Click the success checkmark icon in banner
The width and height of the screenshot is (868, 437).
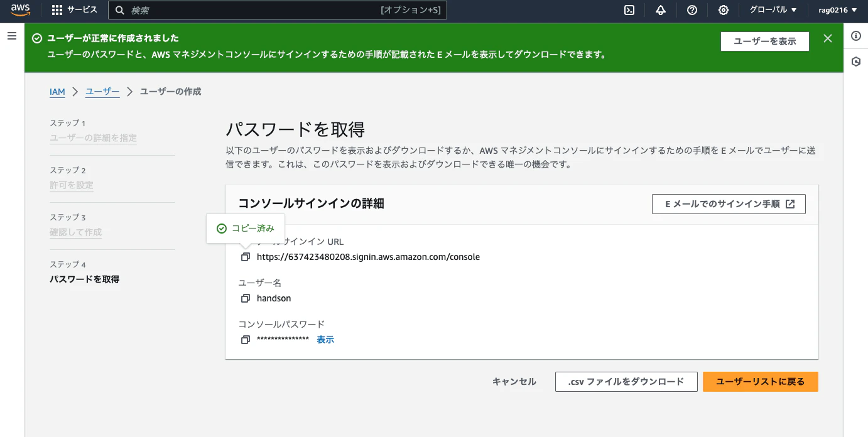point(37,38)
